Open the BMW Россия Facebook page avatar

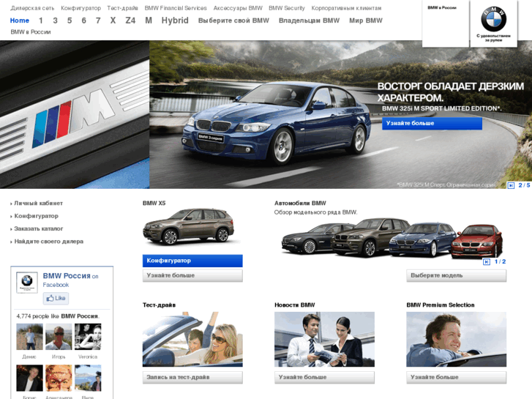[x=27, y=282]
